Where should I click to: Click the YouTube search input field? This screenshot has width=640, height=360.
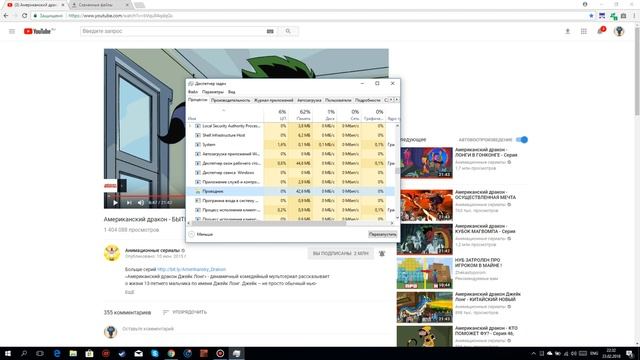pos(173,31)
